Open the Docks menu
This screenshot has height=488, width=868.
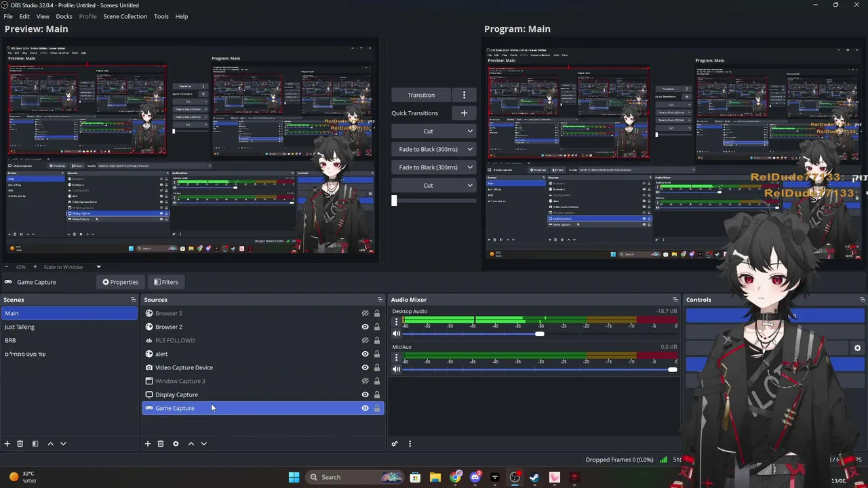(x=64, y=16)
